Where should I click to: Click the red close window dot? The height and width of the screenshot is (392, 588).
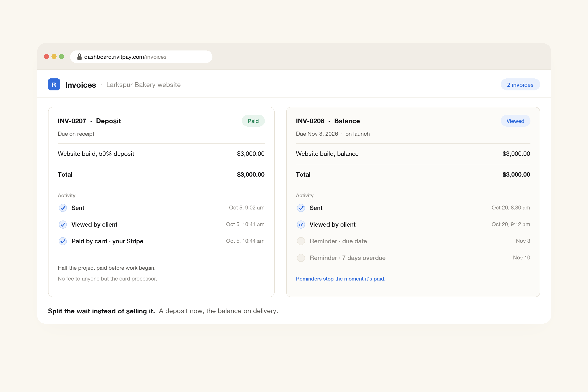47,57
